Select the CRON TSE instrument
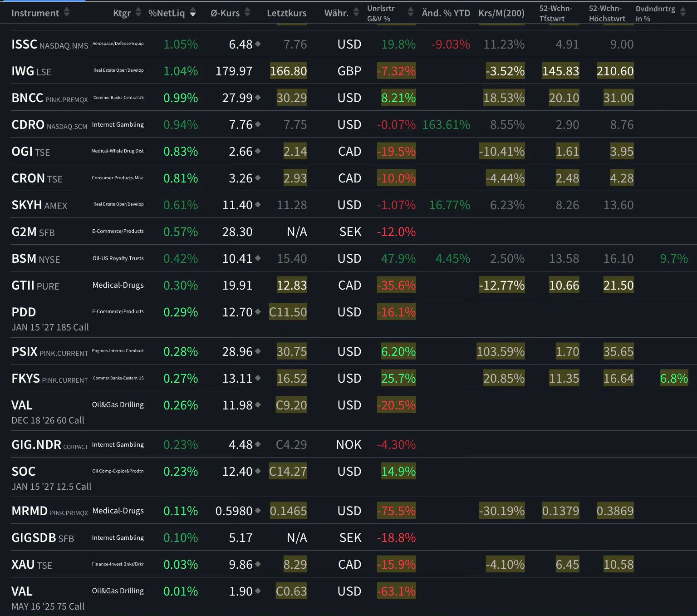Image resolution: width=697 pixels, height=616 pixels. click(37, 178)
